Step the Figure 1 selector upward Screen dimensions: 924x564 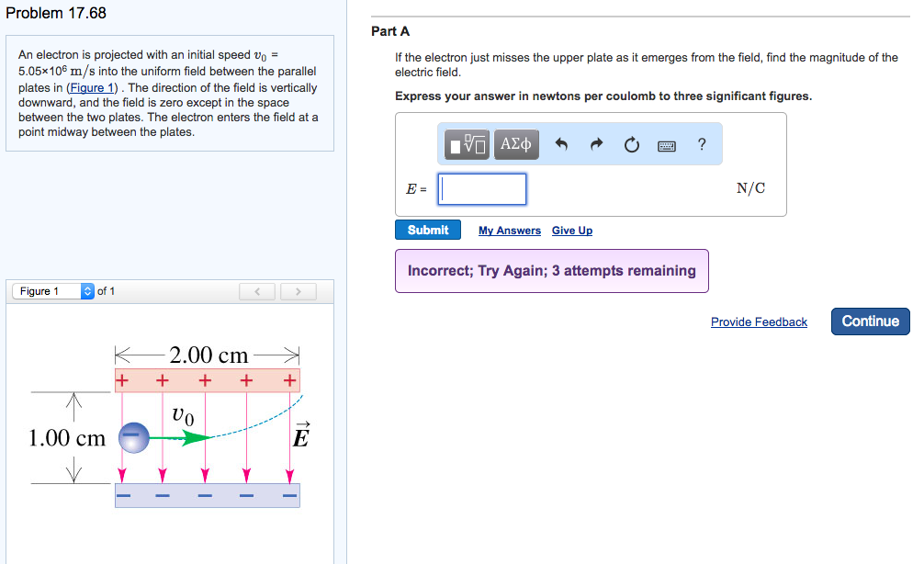click(87, 288)
